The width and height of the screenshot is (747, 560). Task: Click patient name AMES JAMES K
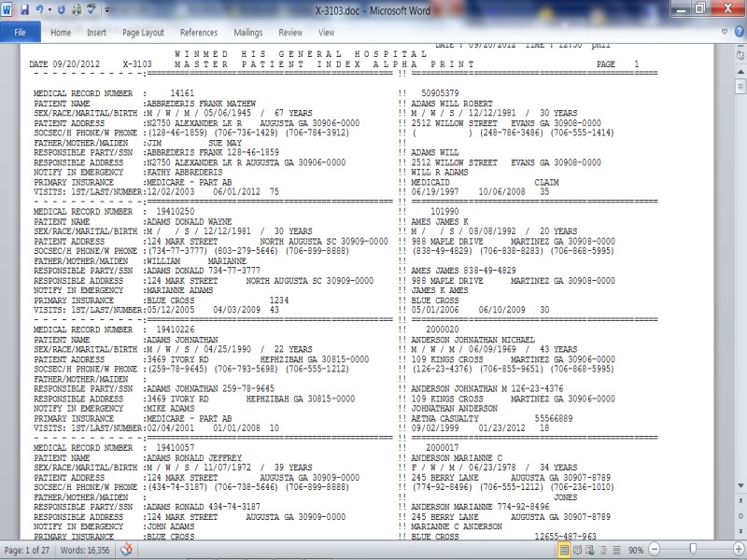pos(440,221)
